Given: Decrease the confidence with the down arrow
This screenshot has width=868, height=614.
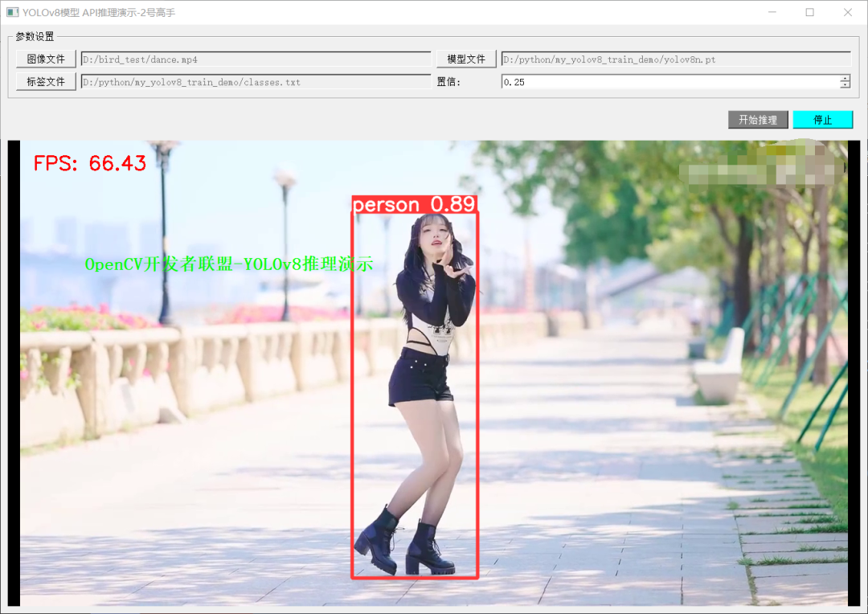Looking at the screenshot, I should point(845,85).
